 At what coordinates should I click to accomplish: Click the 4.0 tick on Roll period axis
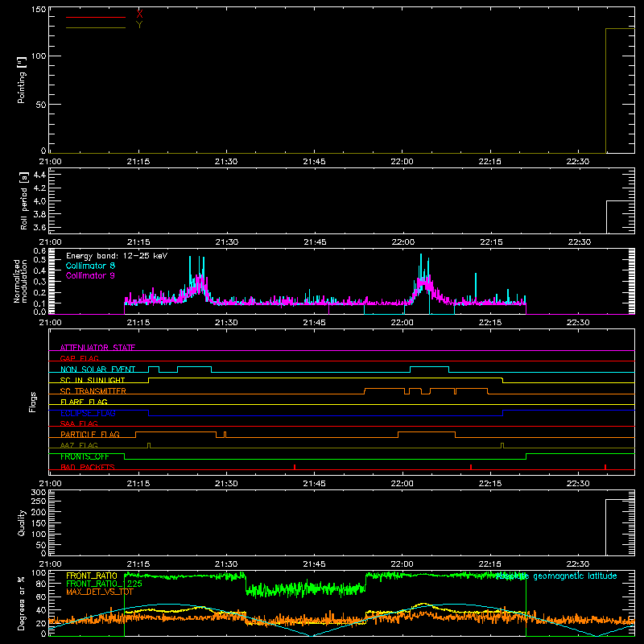tap(39, 201)
